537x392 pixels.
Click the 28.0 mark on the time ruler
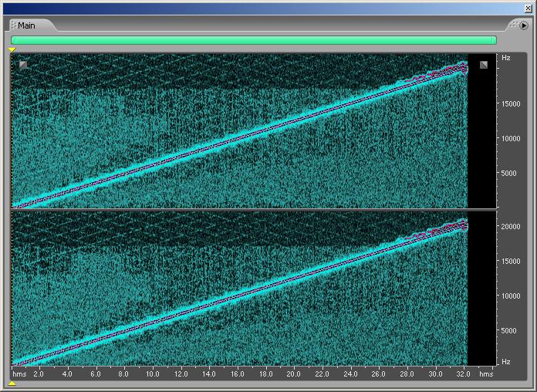coord(407,373)
